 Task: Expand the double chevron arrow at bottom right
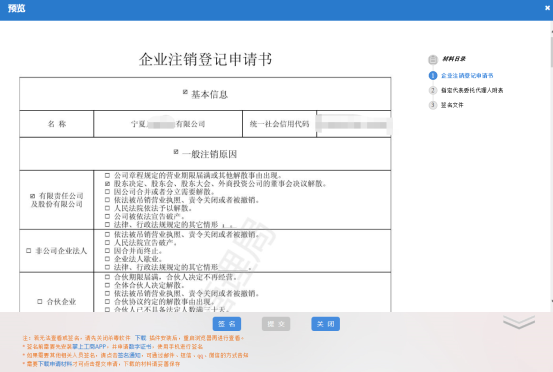pos(519,322)
